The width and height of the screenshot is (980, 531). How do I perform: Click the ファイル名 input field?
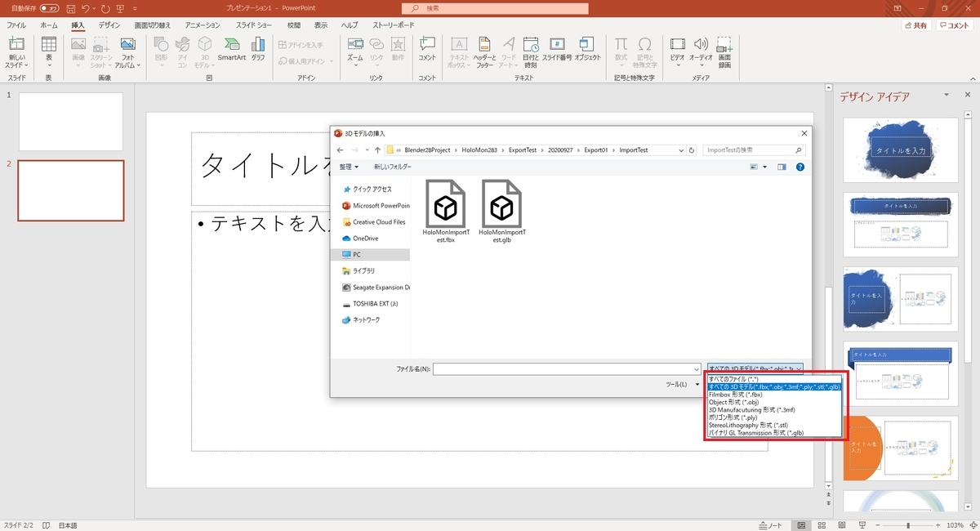click(x=567, y=369)
